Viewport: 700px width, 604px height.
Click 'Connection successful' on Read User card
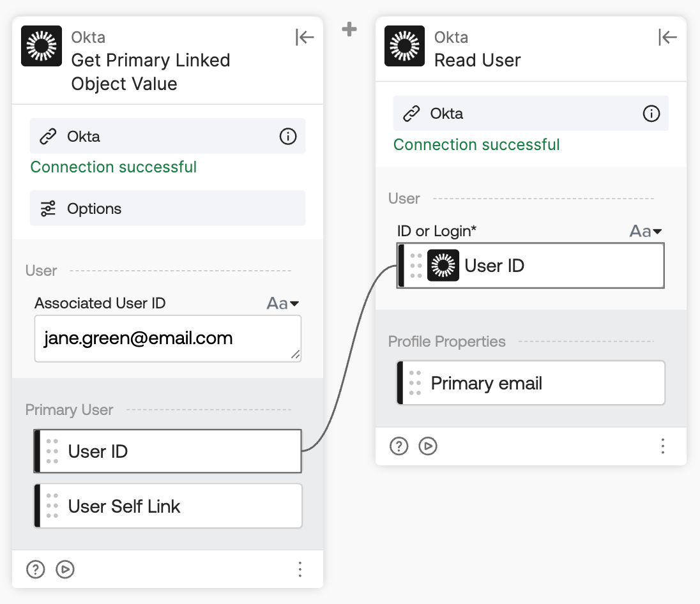click(x=476, y=145)
